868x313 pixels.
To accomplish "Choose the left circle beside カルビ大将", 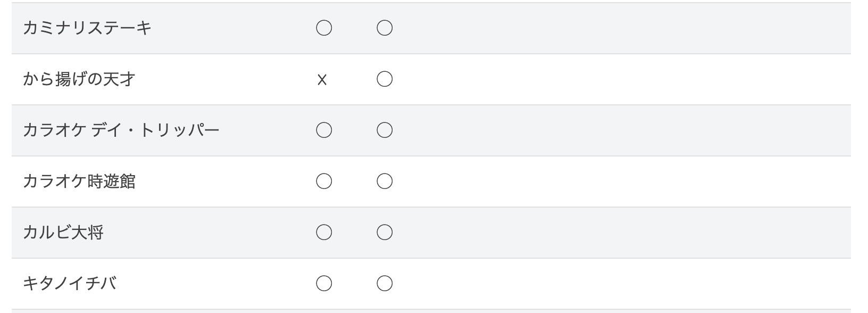I will (x=324, y=232).
